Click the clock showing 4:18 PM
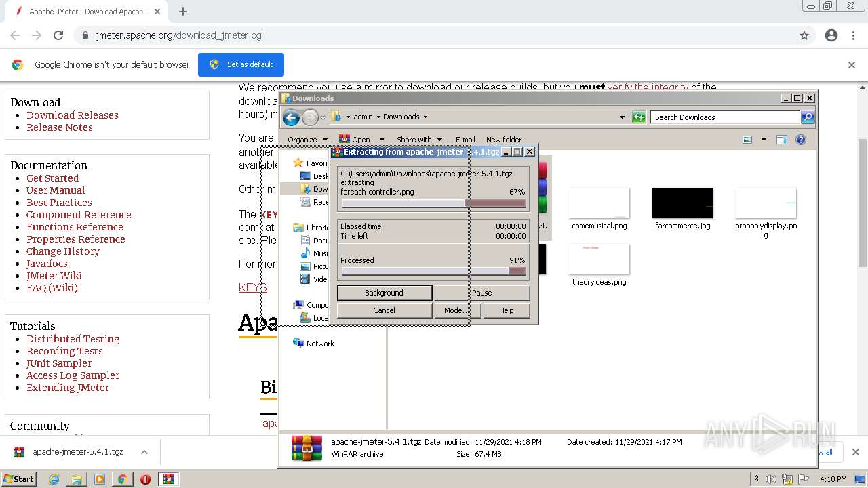The height and width of the screenshot is (488, 868). tap(833, 479)
